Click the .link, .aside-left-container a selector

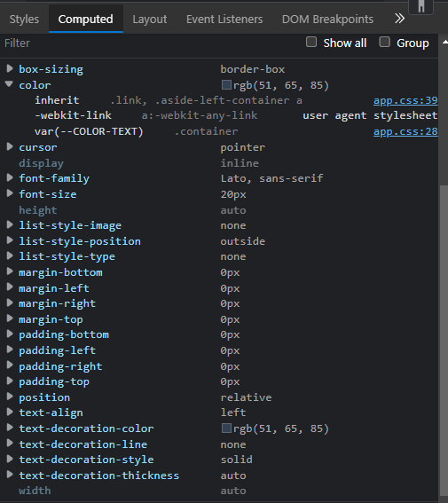tap(206, 100)
